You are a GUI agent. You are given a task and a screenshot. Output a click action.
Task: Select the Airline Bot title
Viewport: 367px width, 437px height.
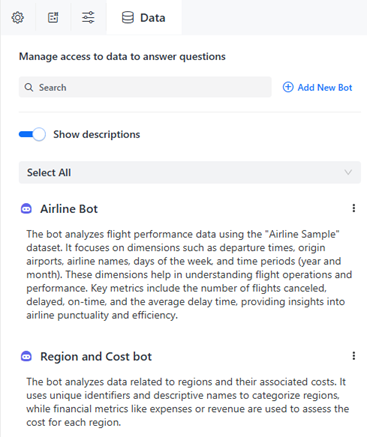tap(69, 209)
